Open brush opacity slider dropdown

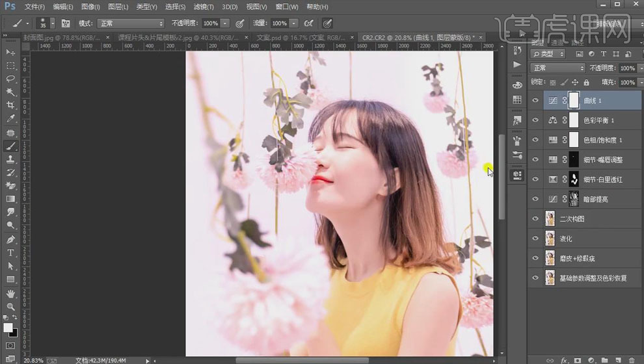point(225,23)
